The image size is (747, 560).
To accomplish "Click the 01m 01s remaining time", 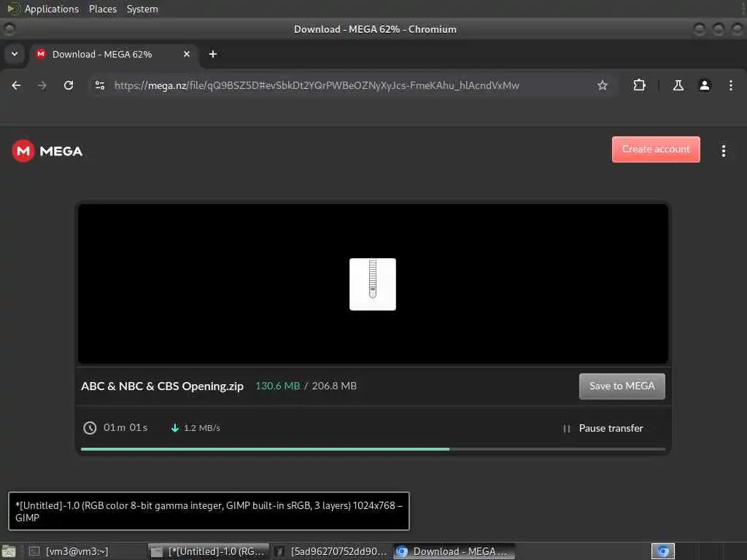I will coord(125,427).
